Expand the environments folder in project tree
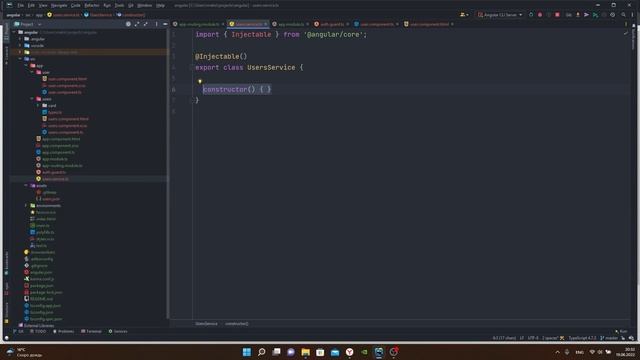The image size is (640, 360). [26, 205]
